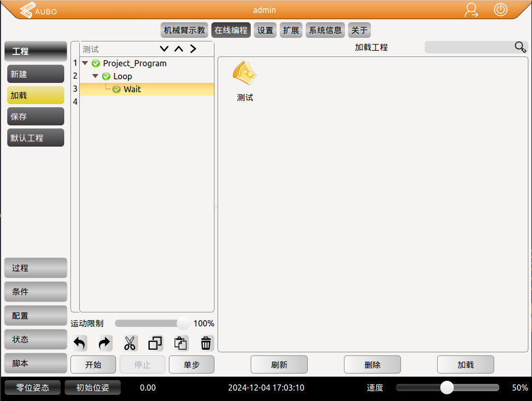Adjust the 速度 slider at the bottom
This screenshot has width=532, height=401.
point(447,388)
